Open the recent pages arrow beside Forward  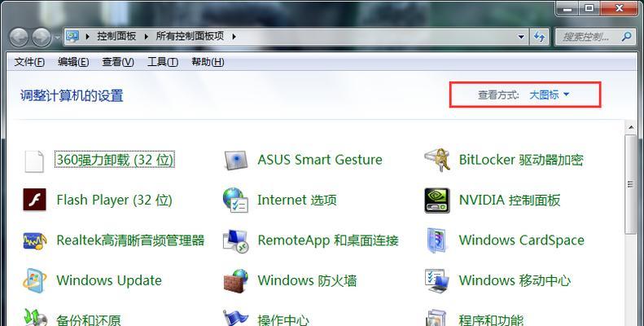click(x=57, y=37)
